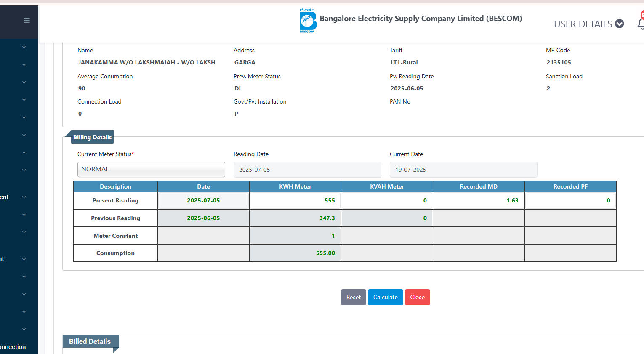The image size is (644, 354).
Task: Click the Recorded MD column header
Action: (479, 186)
